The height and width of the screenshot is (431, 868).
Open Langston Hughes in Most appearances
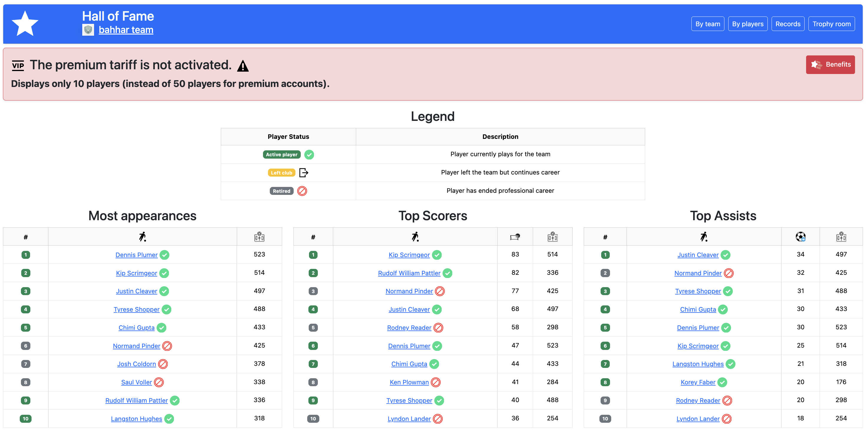137,419
